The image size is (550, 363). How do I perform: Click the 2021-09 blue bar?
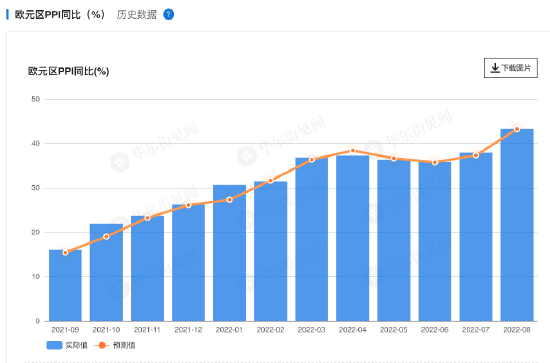[65, 285]
